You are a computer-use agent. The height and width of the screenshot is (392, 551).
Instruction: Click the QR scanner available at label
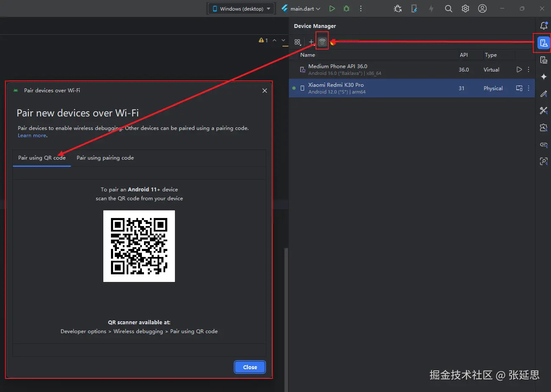pos(139,322)
